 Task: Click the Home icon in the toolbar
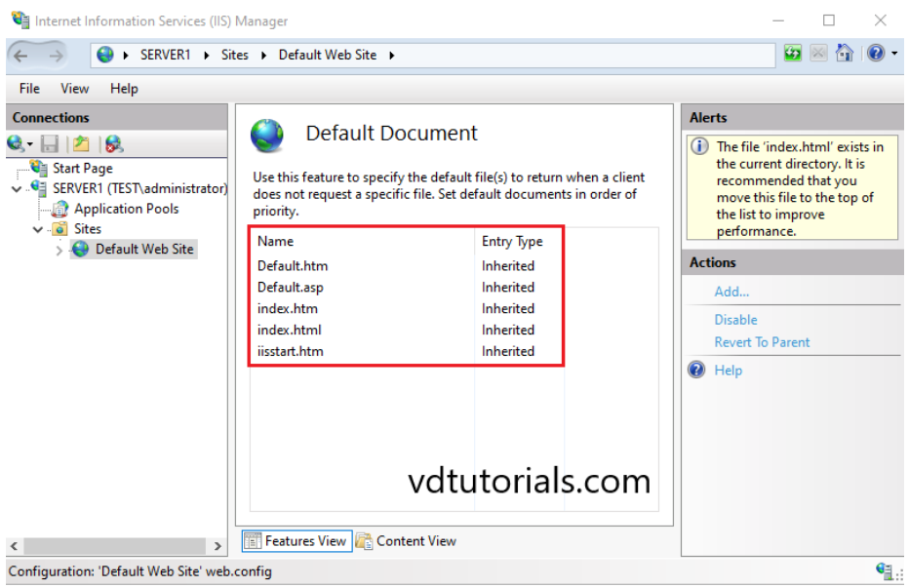[x=845, y=53]
